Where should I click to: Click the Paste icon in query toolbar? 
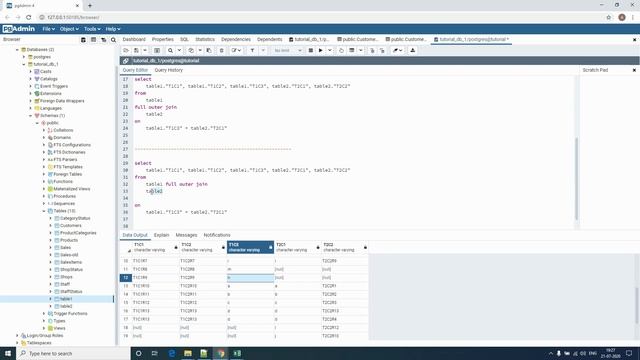click(209, 50)
